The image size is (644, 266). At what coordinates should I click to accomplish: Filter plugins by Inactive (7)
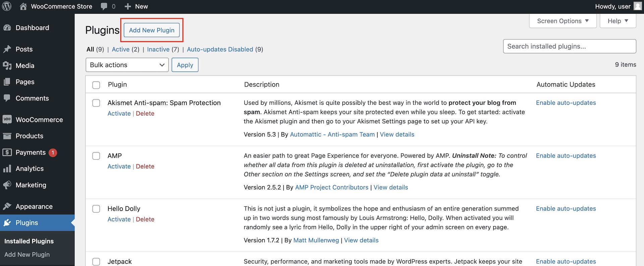[x=163, y=49]
